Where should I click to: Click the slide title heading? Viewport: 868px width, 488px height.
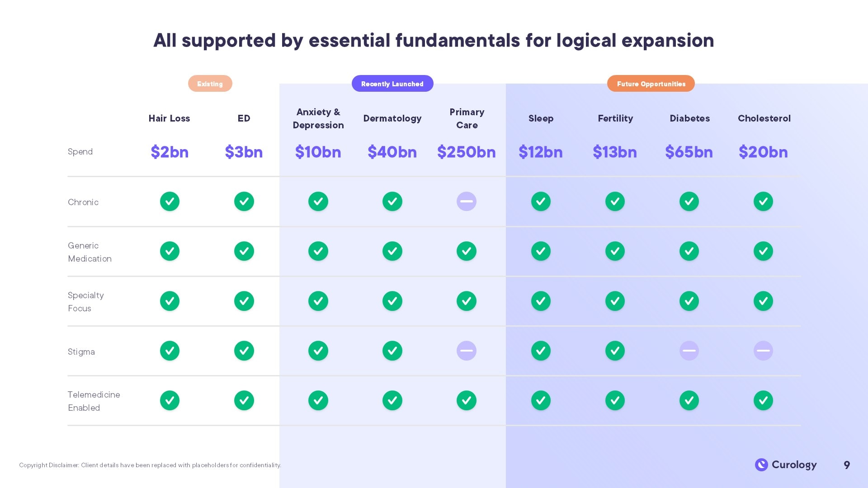[434, 40]
